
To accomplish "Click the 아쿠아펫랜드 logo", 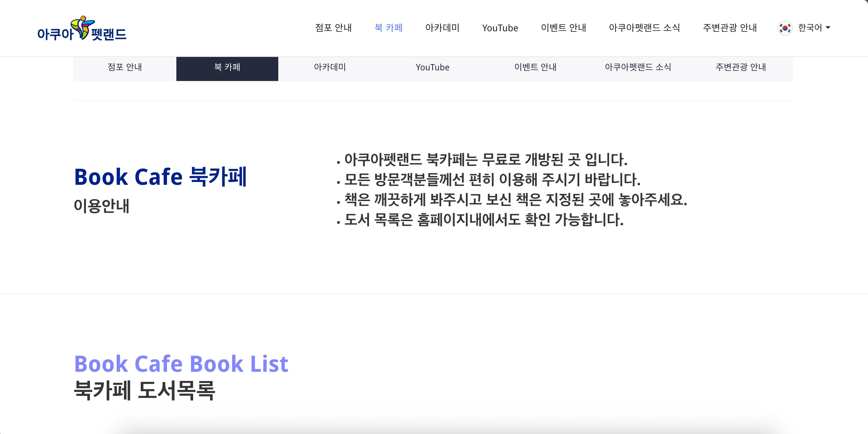I will [x=82, y=29].
